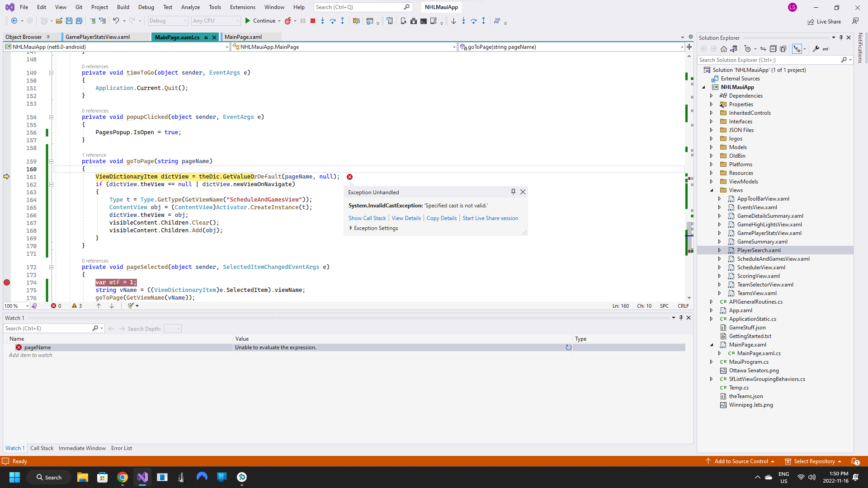Switch views icon in Solution Explorer
The image size is (868, 488).
click(x=734, y=49)
